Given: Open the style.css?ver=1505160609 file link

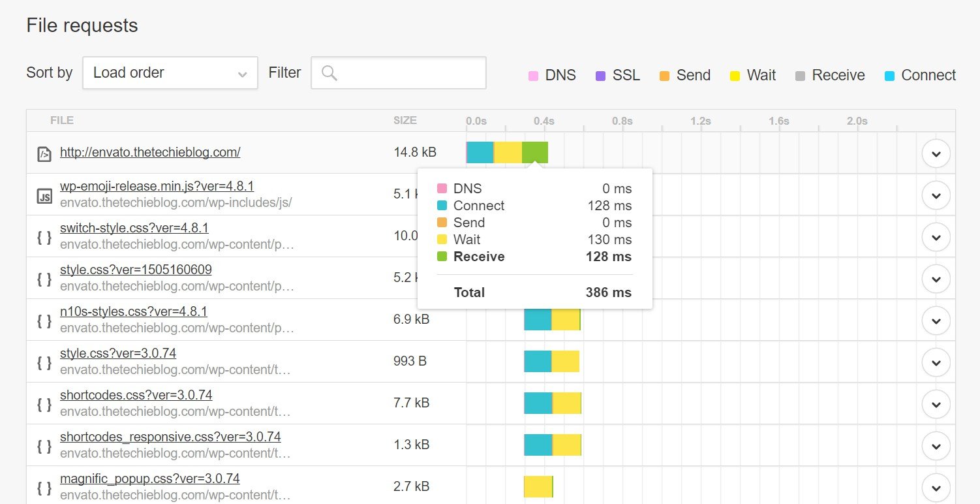Looking at the screenshot, I should 136,270.
